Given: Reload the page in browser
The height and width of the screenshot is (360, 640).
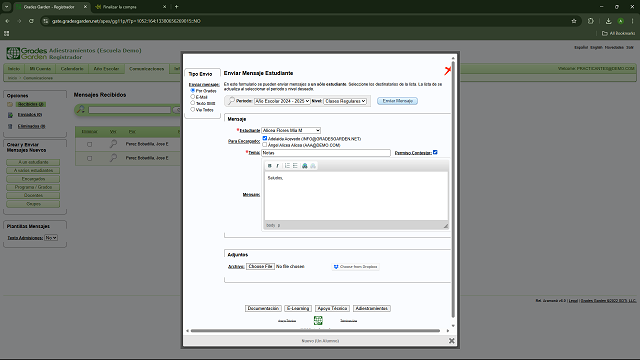Looking at the screenshot, I should [31, 21].
